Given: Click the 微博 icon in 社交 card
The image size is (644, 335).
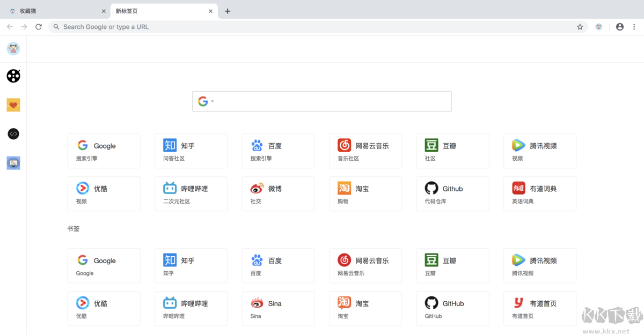Looking at the screenshot, I should tap(257, 188).
